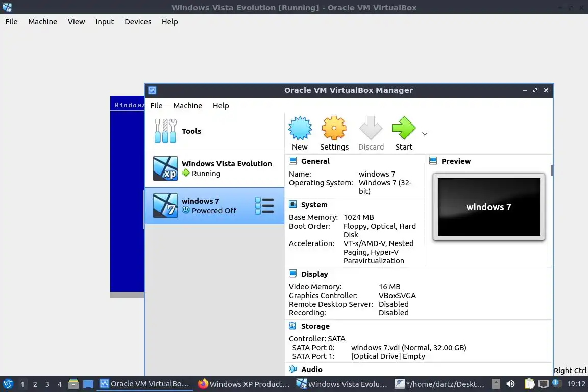The width and height of the screenshot is (588, 392).
Task: Click the New virtual machine icon
Action: [x=300, y=128]
